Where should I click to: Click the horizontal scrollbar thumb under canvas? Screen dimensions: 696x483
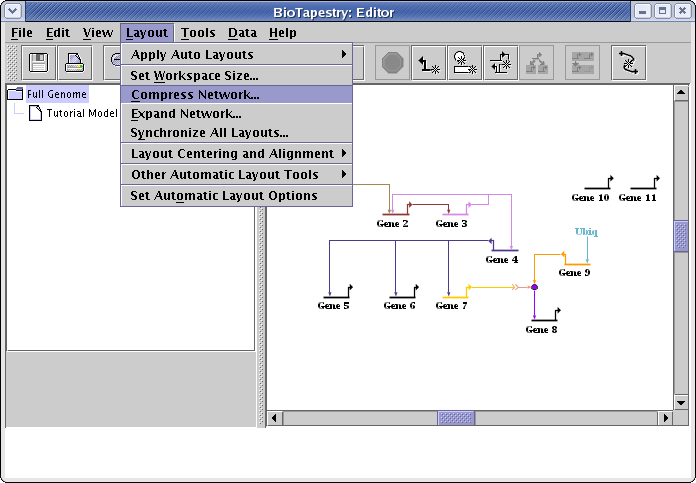pyautogui.click(x=457, y=418)
